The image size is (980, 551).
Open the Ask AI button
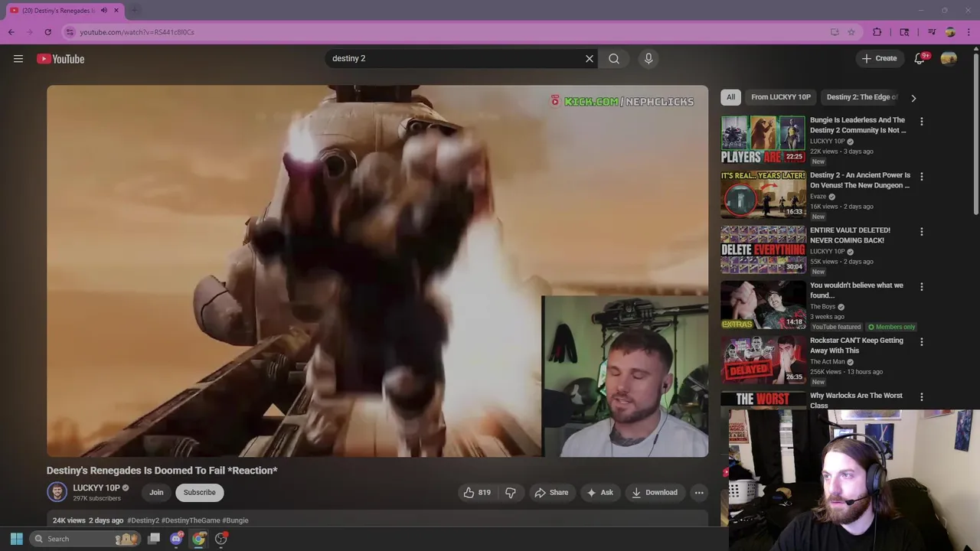[599, 493]
